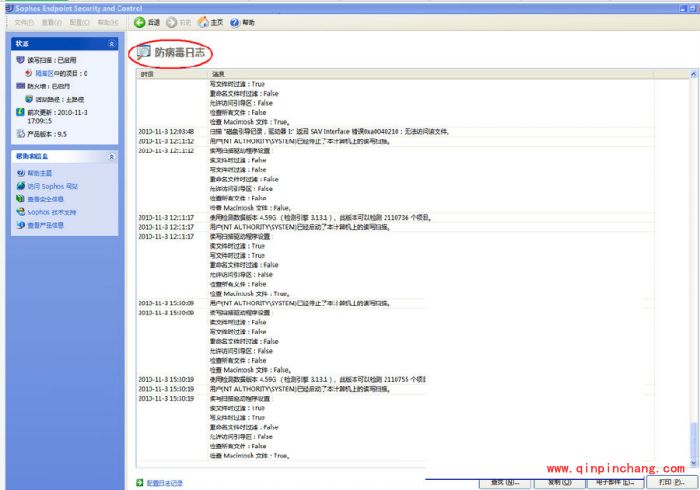Click the on-access scanning (读写扫描) shield icon
The height and width of the screenshot is (490, 700).
(20, 60)
